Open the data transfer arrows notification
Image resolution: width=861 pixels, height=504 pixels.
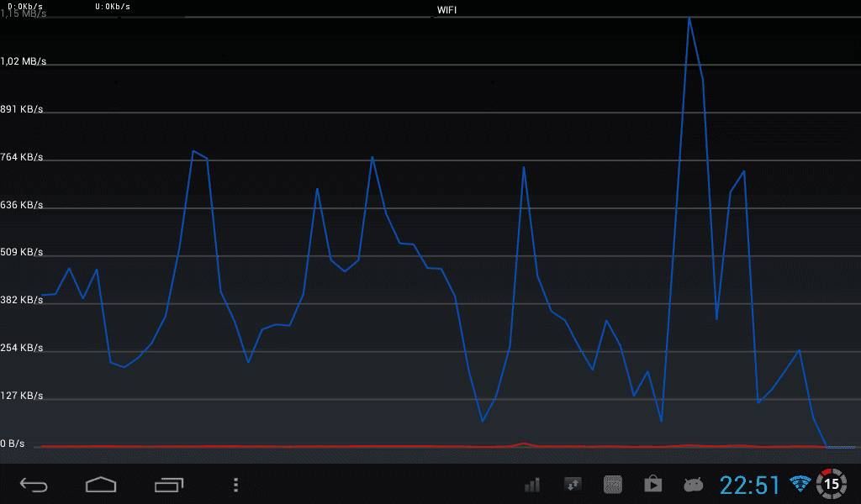573,484
